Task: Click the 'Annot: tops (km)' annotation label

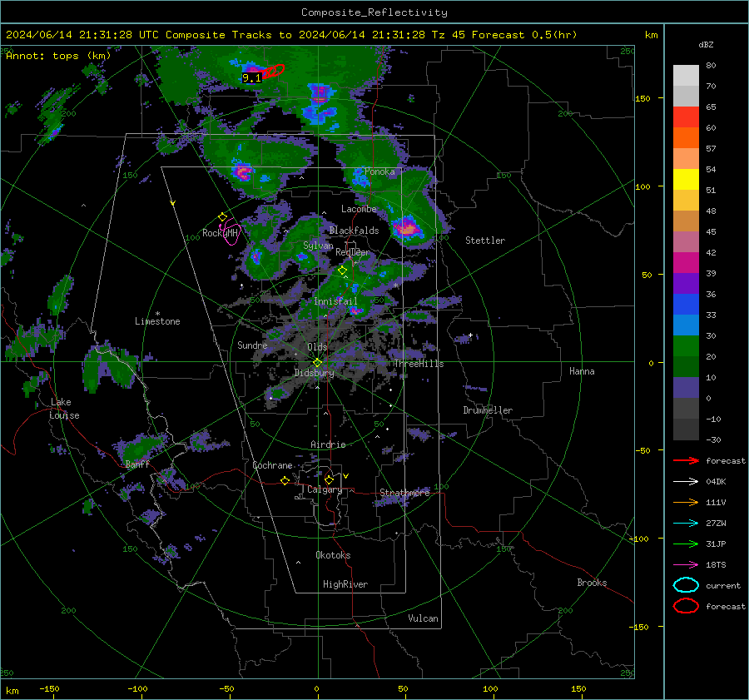Action: (58, 56)
